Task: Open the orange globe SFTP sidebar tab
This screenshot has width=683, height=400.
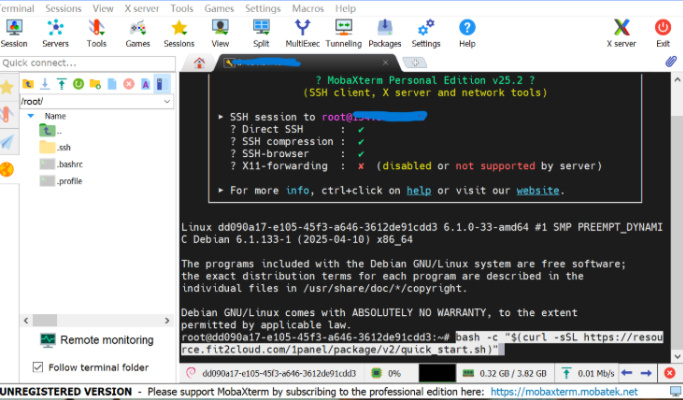Action: tap(7, 169)
